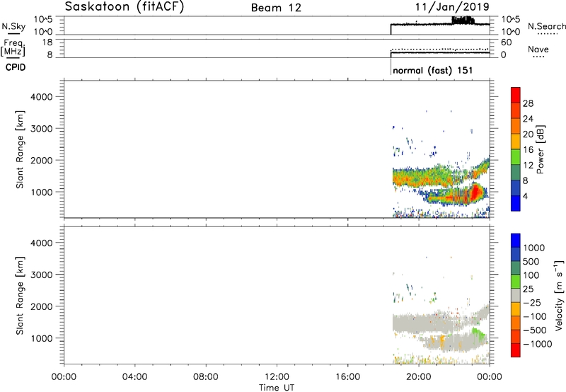
Task: Pick the red top segment of power colorbar
Action: pyautogui.click(x=516, y=95)
